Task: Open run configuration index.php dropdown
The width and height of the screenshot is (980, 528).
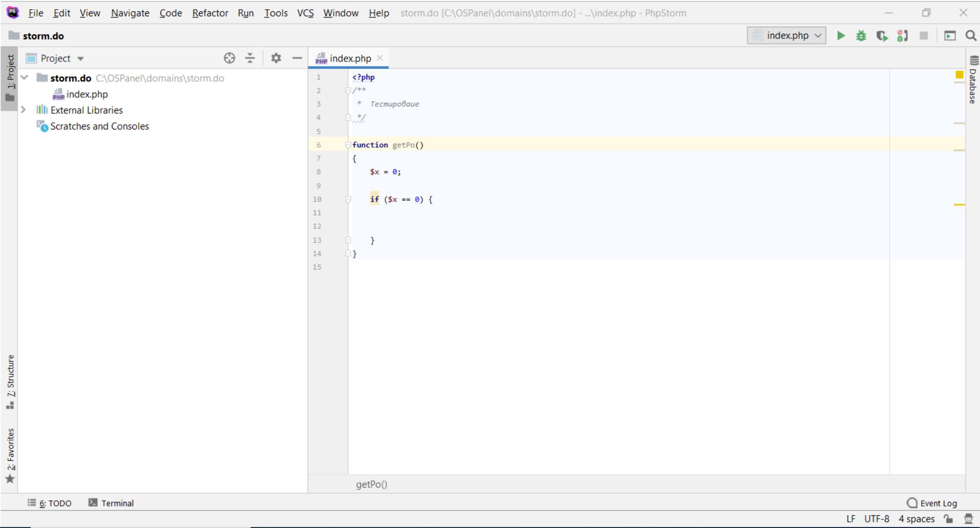Action: tap(787, 36)
